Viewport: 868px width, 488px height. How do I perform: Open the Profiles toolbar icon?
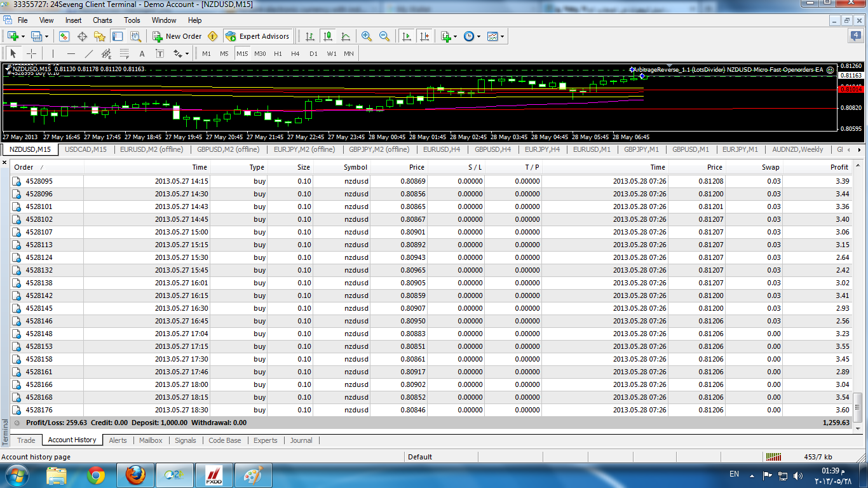(36, 36)
